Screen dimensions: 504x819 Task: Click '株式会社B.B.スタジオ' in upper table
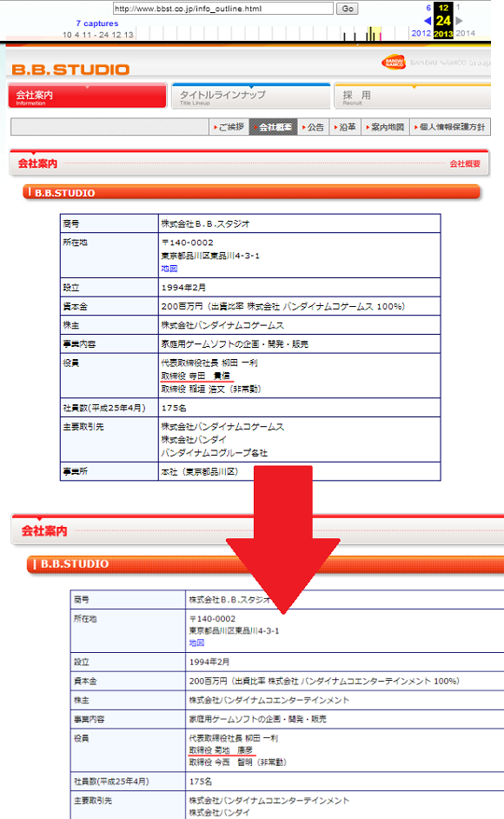click(205, 223)
